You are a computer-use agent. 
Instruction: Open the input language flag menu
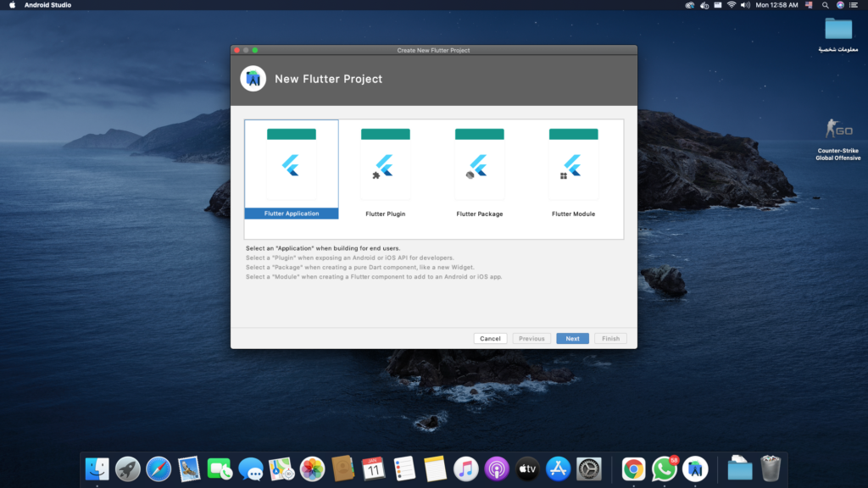[809, 5]
